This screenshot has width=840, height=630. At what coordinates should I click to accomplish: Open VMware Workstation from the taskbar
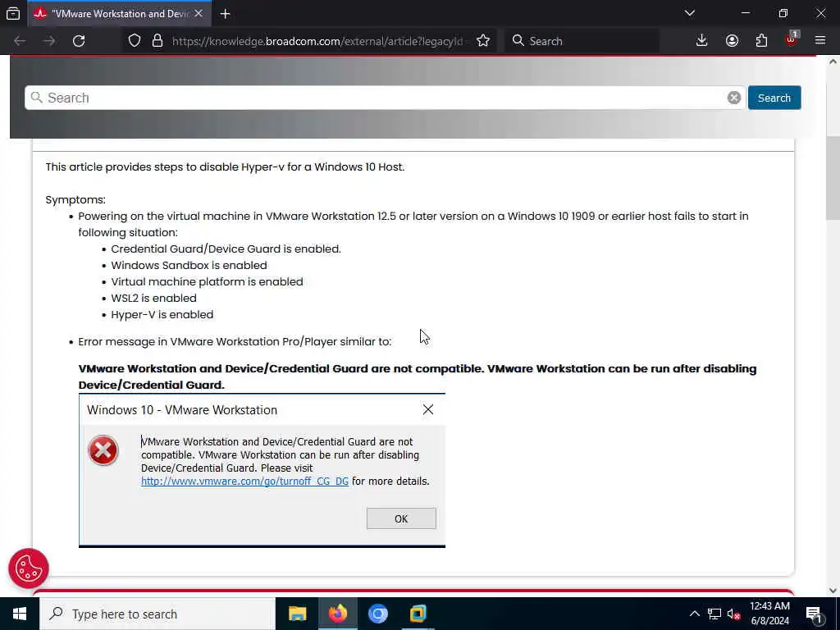click(418, 614)
